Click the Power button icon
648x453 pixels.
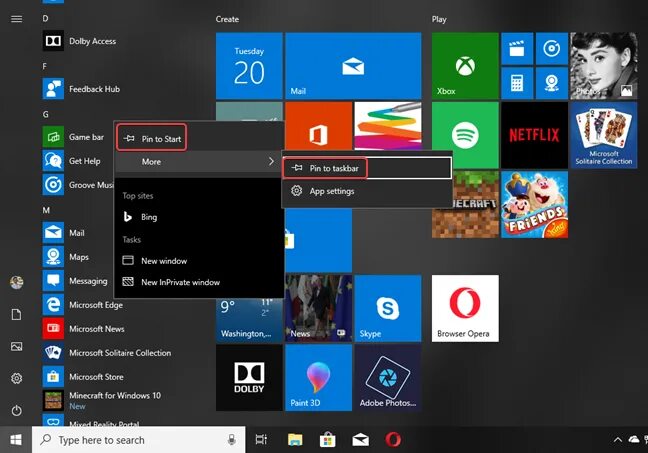[17, 410]
